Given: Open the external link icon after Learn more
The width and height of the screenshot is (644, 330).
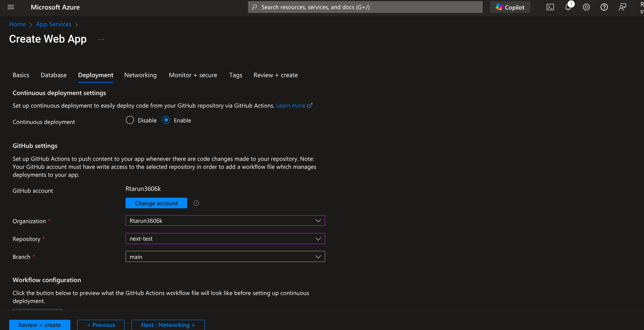Looking at the screenshot, I should click(x=310, y=106).
